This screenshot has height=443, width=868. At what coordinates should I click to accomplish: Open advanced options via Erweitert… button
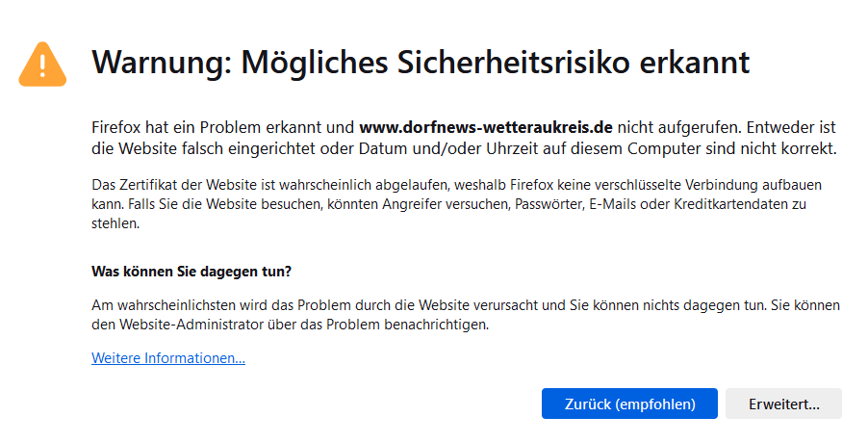point(783,404)
